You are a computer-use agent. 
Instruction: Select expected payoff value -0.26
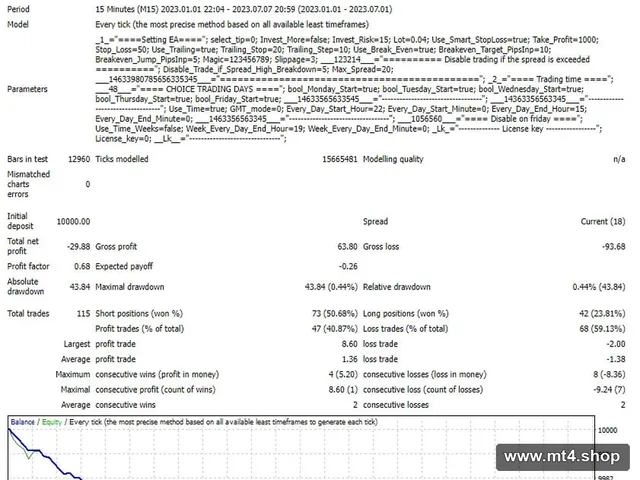[348, 267]
